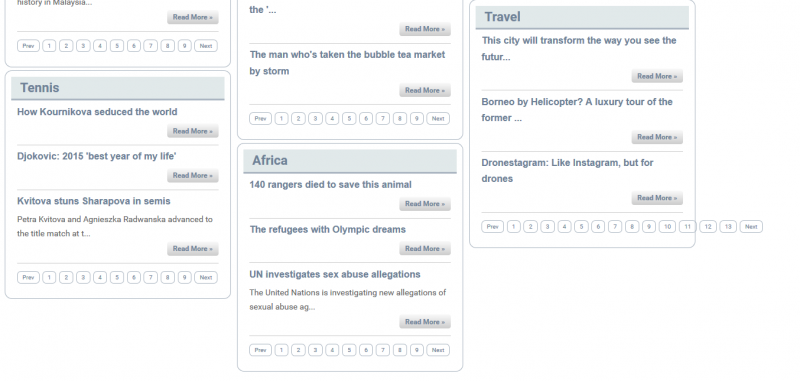Click Read More under Dronestagram article

tap(657, 198)
